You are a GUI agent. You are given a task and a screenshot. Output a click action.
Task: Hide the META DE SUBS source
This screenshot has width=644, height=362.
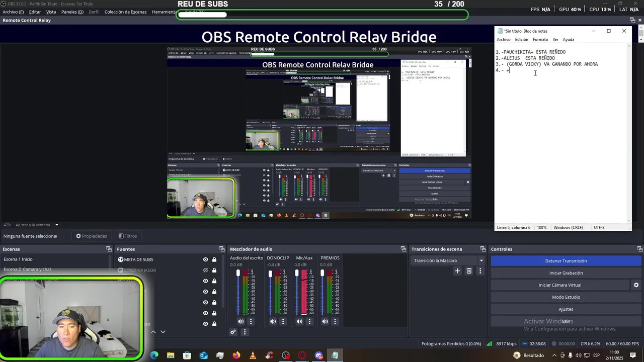pyautogui.click(x=205, y=259)
